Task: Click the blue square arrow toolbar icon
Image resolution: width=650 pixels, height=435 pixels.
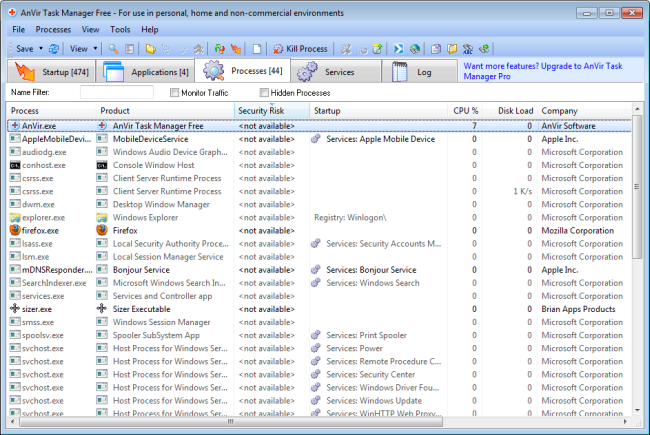Action: 398,49
